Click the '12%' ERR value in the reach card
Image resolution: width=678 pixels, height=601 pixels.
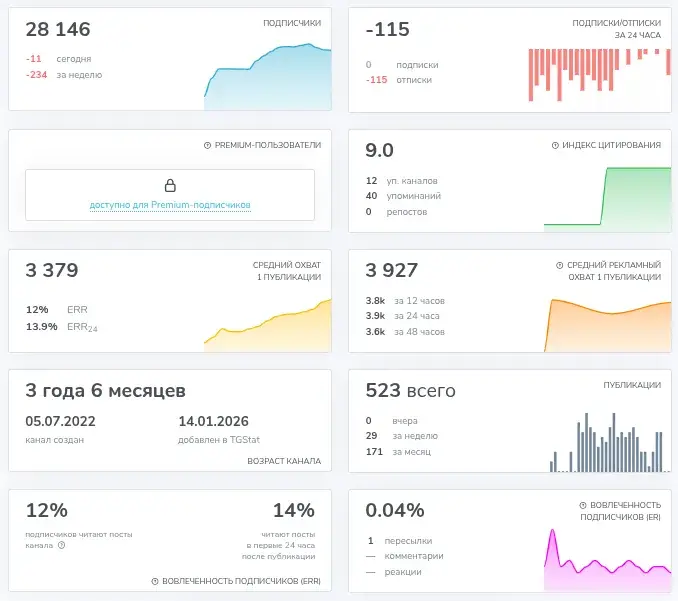pyautogui.click(x=37, y=310)
